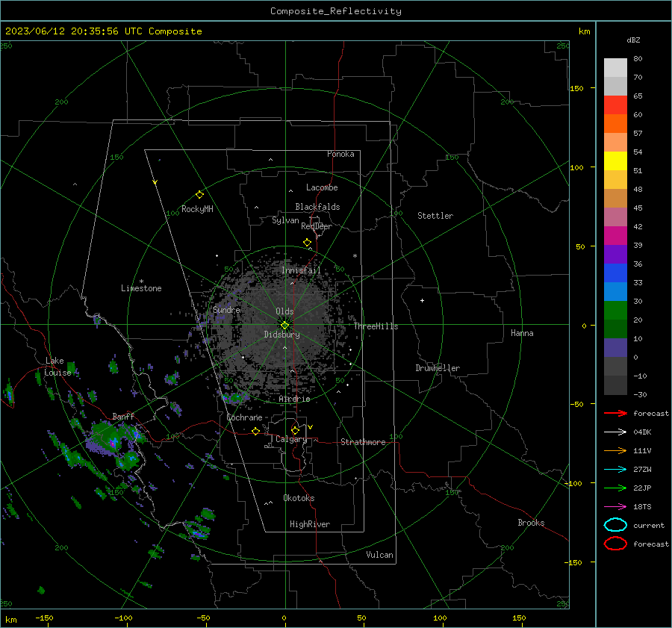Click the Lacombe city label
Image resolution: width=672 pixels, height=628 pixels.
pyautogui.click(x=322, y=187)
